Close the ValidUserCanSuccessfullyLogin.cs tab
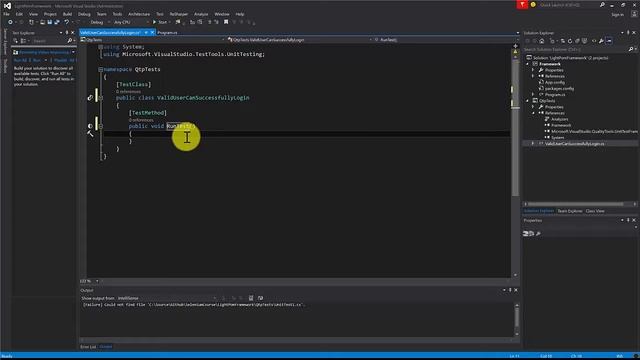The image size is (640, 360). point(152,32)
